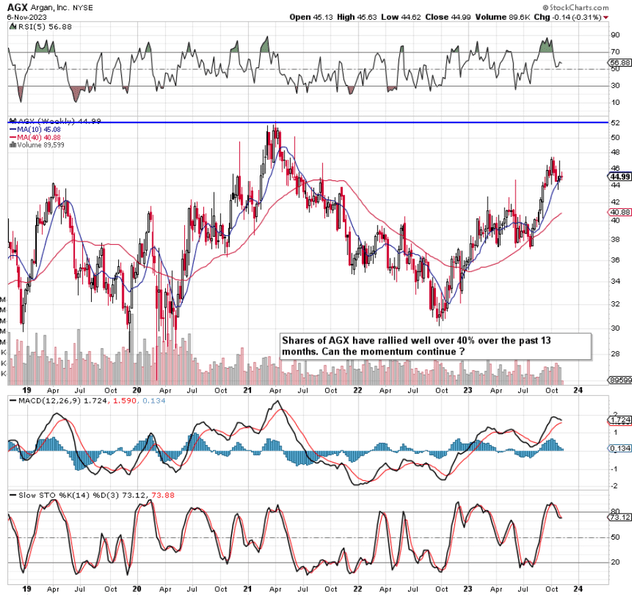Viewport: 640px width, 598px height.
Task: Click the 0.134 histogram value tag
Action: [620, 448]
